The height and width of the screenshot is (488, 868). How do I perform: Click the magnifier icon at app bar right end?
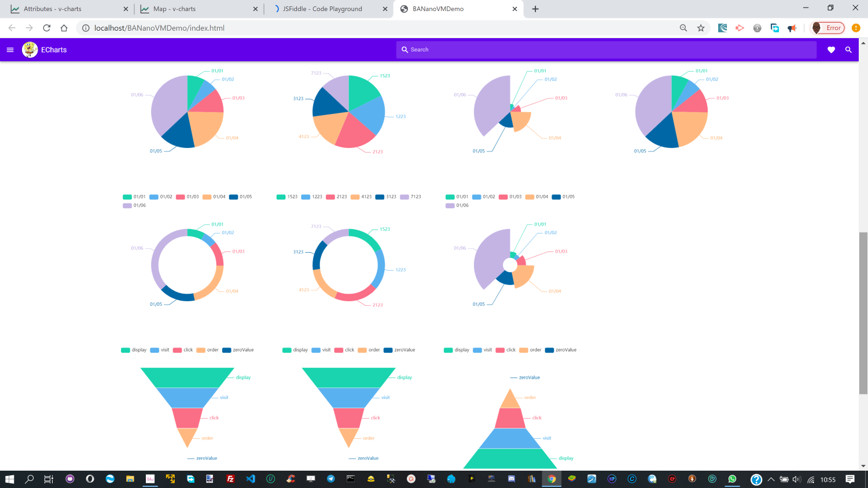(x=848, y=50)
